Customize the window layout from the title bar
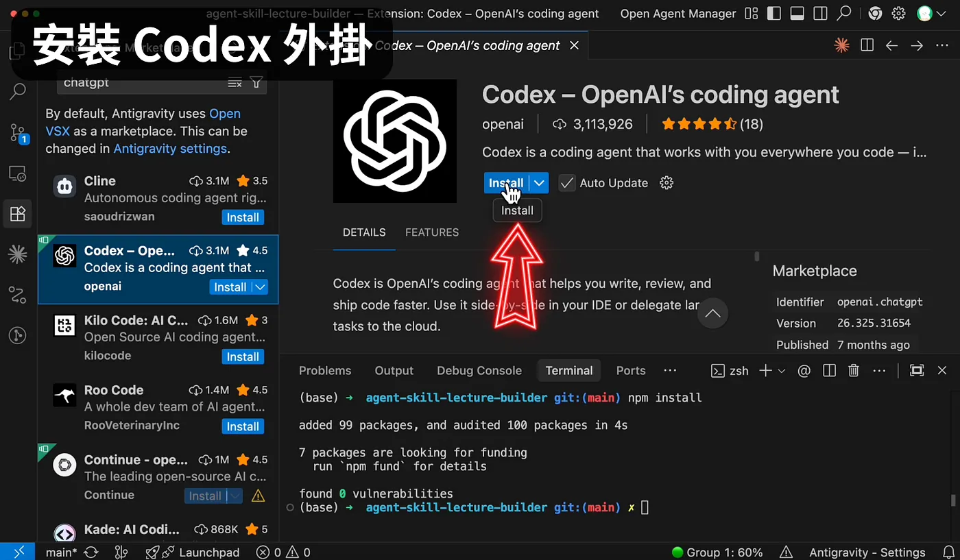The height and width of the screenshot is (560, 960). (x=752, y=14)
